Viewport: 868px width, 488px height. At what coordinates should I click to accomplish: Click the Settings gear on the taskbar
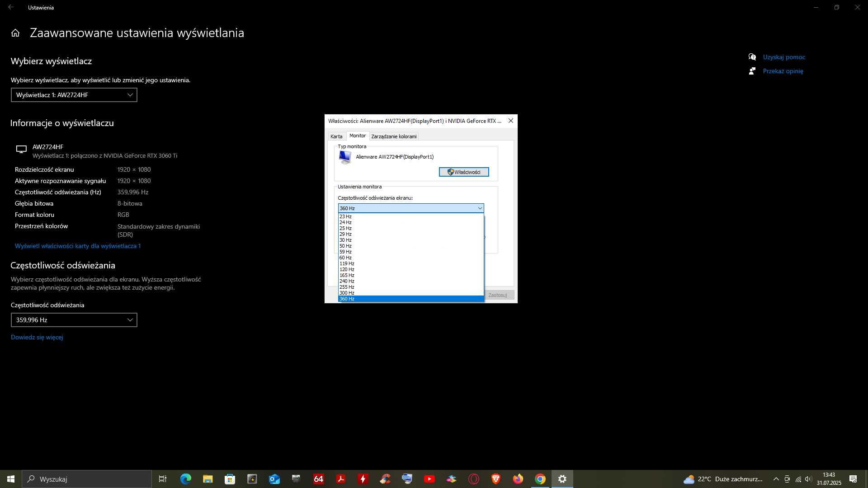(562, 479)
